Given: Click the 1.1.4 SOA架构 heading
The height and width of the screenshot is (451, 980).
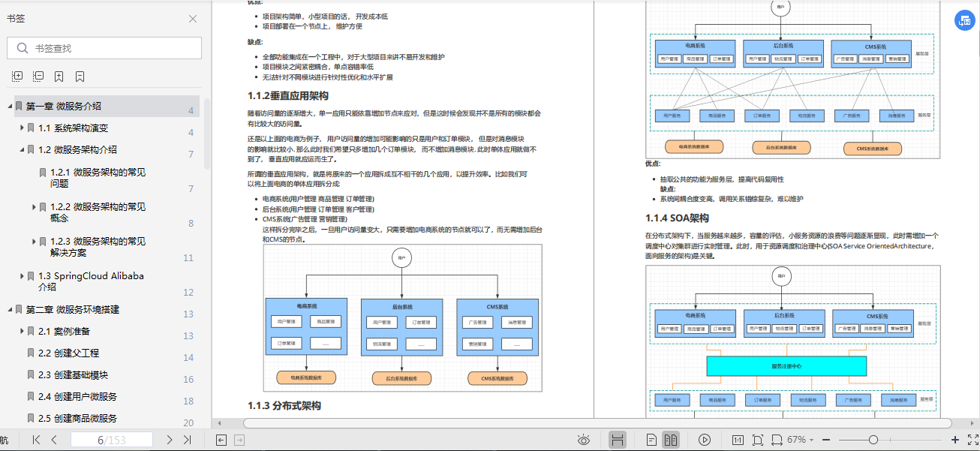Looking at the screenshot, I should tap(677, 218).
